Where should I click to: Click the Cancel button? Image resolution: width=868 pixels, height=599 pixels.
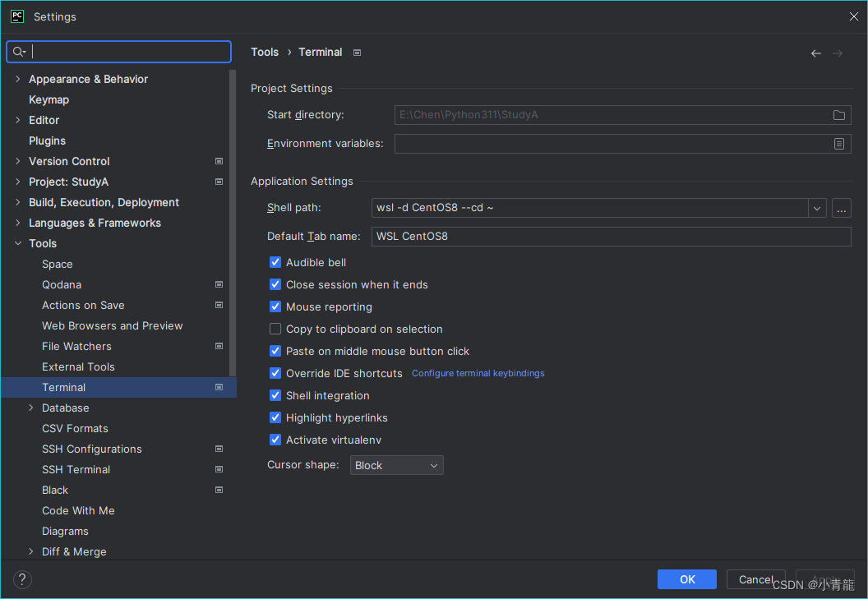click(755, 579)
